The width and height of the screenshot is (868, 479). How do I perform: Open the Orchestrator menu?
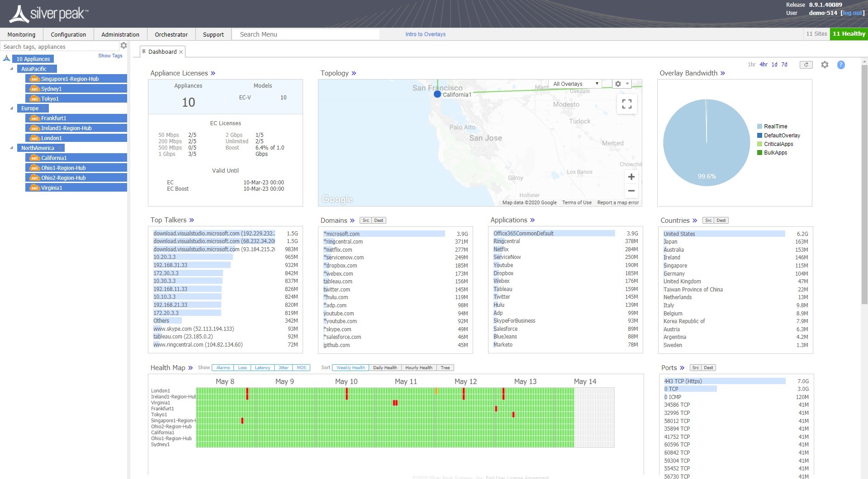click(171, 34)
